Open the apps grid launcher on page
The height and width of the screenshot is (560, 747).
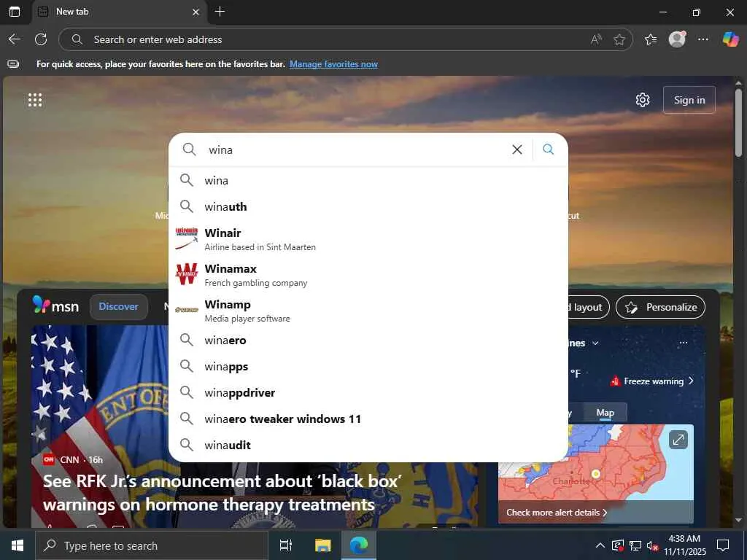click(x=35, y=100)
